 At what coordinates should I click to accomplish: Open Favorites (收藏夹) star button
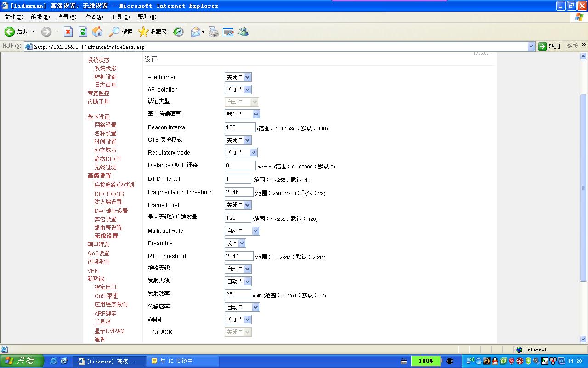click(x=153, y=32)
